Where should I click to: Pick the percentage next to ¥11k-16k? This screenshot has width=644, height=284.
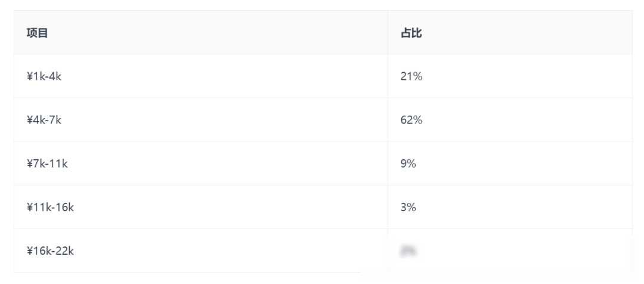[408, 207]
